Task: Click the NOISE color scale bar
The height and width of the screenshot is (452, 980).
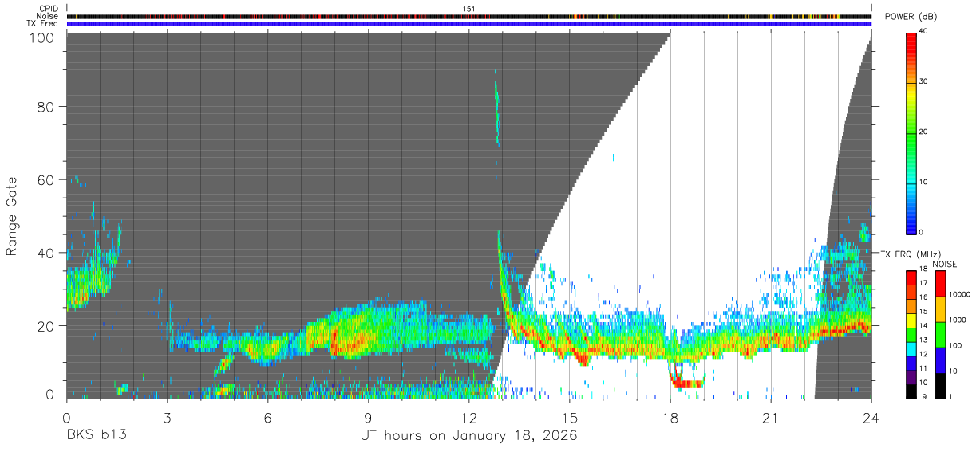Action: click(942, 335)
